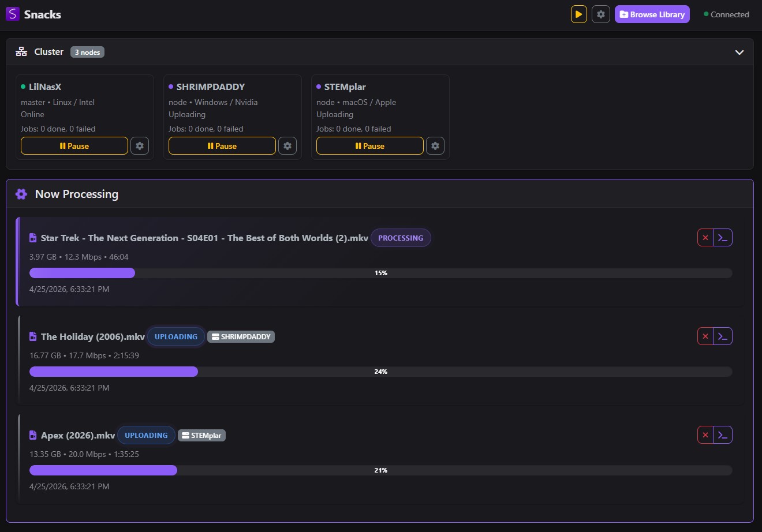Screen dimensions: 762x532
Task: Open console log for Star Trek job
Action: [x=723, y=238]
